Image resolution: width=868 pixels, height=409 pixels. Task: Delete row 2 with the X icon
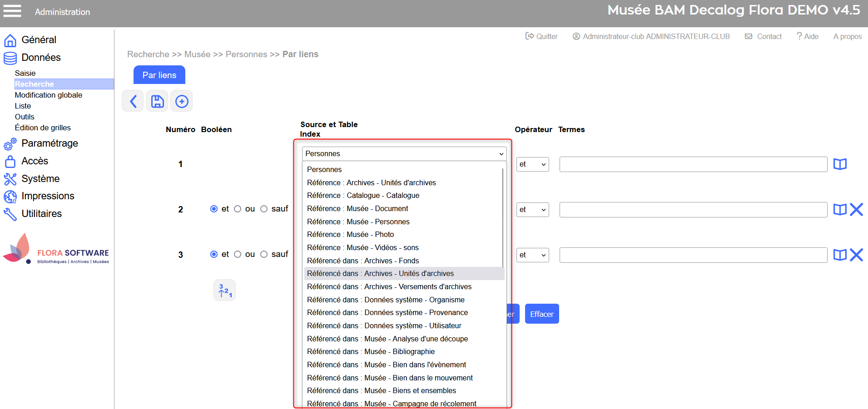pyautogui.click(x=856, y=209)
